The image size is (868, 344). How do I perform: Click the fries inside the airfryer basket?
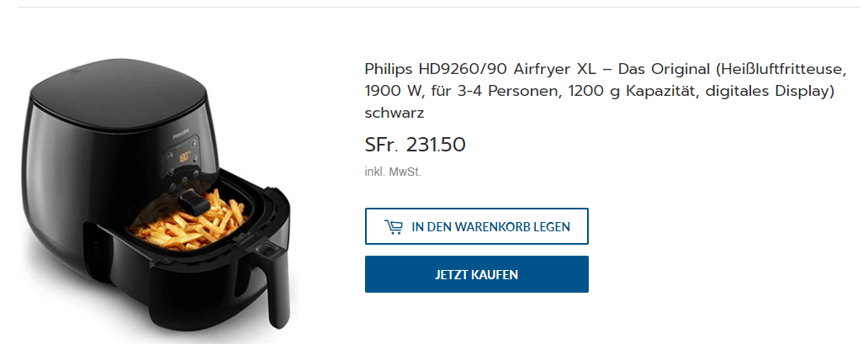pos(185,220)
